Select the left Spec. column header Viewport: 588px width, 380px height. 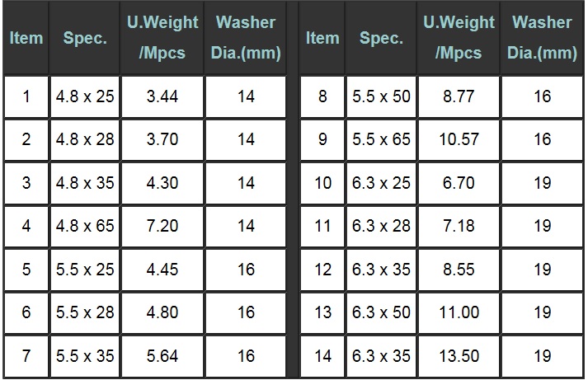pyautogui.click(x=85, y=37)
